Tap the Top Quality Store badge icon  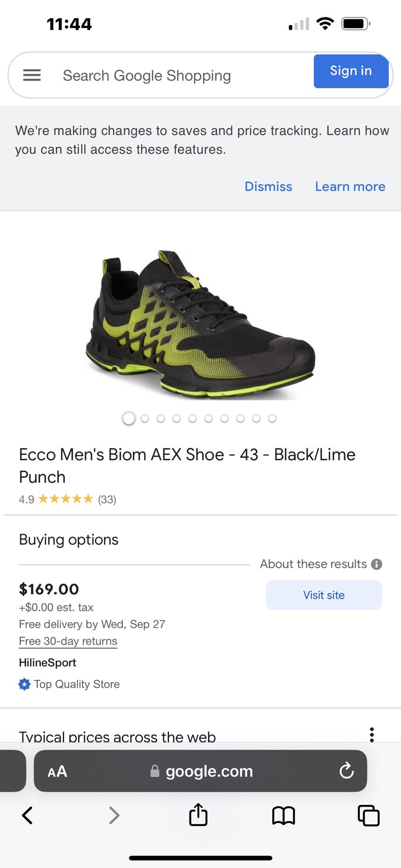(24, 684)
